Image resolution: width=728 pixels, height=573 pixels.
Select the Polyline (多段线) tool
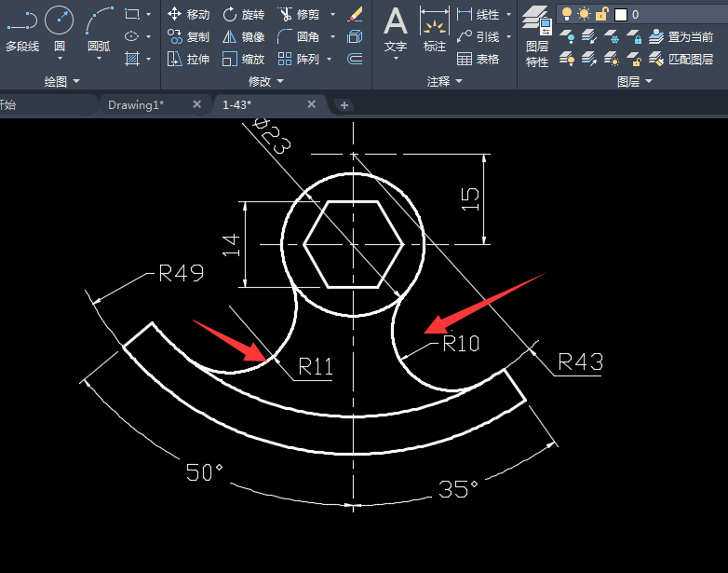22,31
